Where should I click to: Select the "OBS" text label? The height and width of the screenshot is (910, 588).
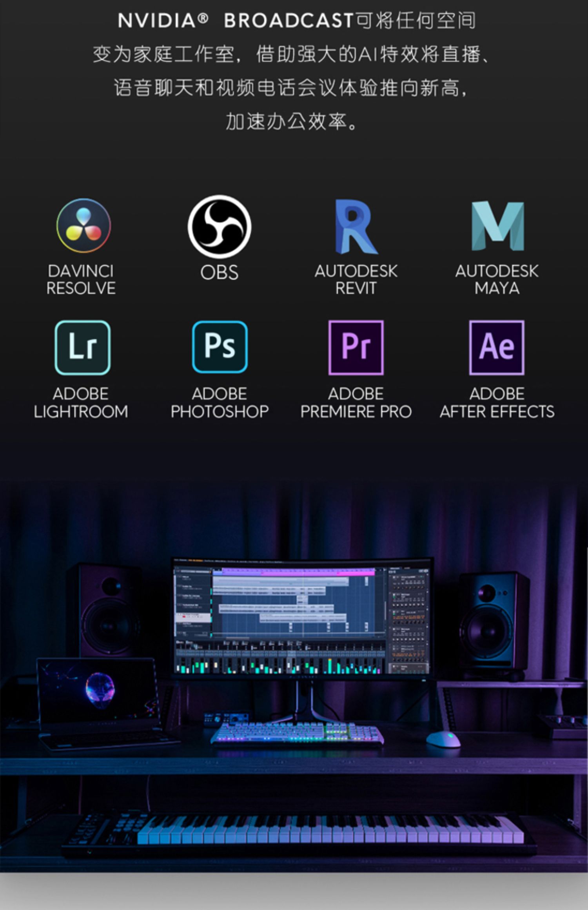(220, 272)
